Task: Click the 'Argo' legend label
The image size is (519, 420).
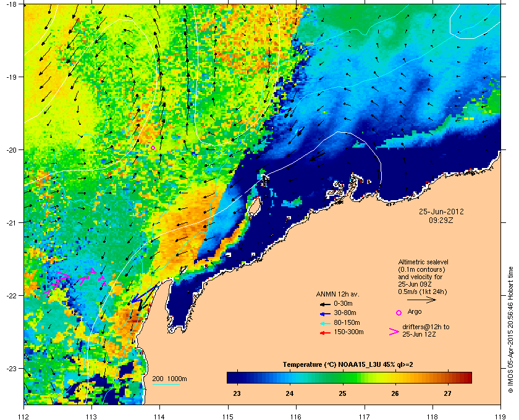Action: coord(415,312)
